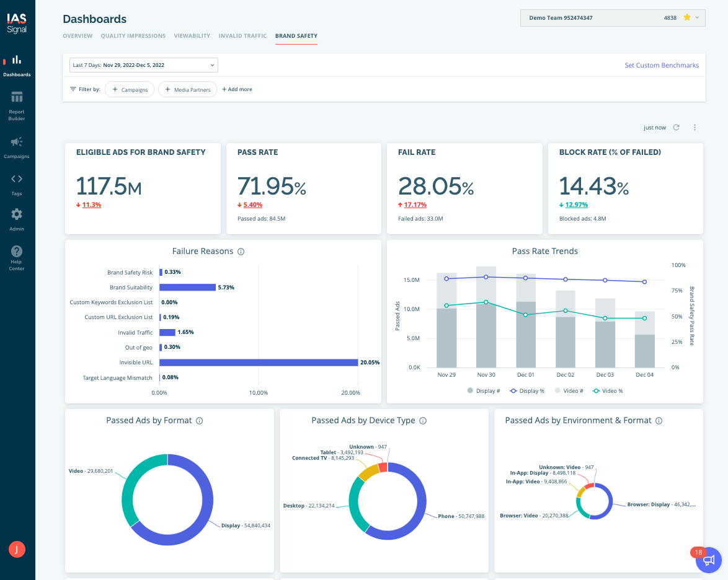Click the Add more filters button
Viewport: 728px width, 580px height.
237,90
